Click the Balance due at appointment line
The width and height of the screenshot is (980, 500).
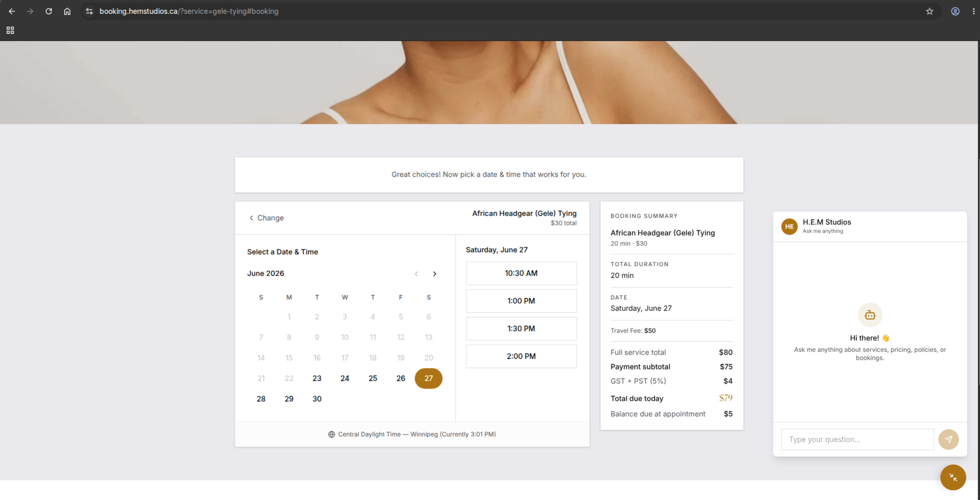(x=671, y=414)
